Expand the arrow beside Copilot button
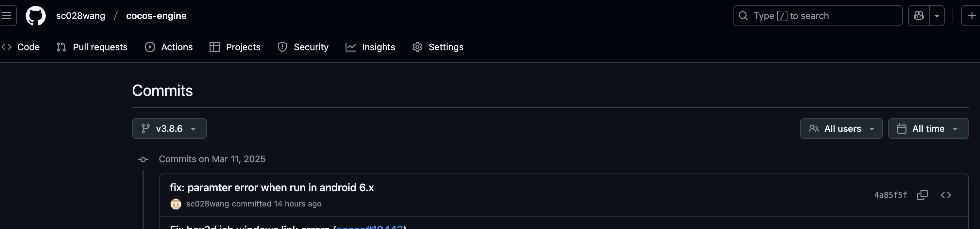Image resolution: width=980 pixels, height=229 pixels. click(937, 16)
